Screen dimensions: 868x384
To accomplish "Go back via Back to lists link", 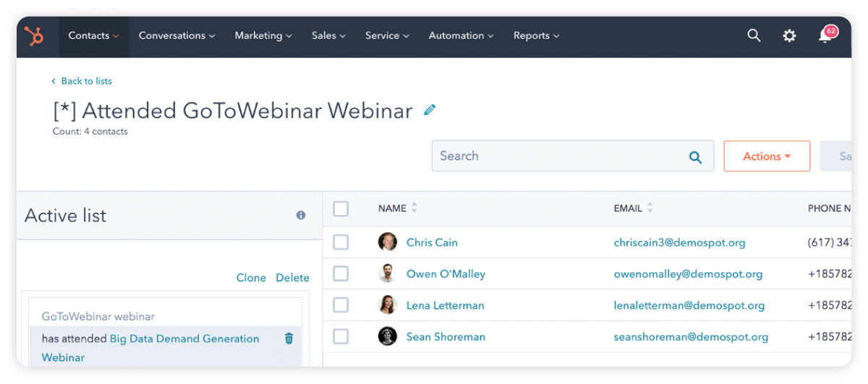I will 82,81.
